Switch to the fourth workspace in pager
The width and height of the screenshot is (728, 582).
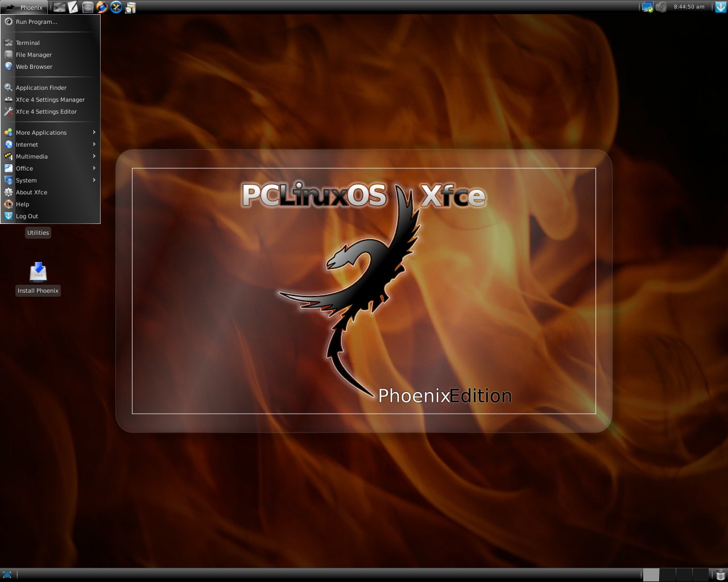(x=701, y=575)
